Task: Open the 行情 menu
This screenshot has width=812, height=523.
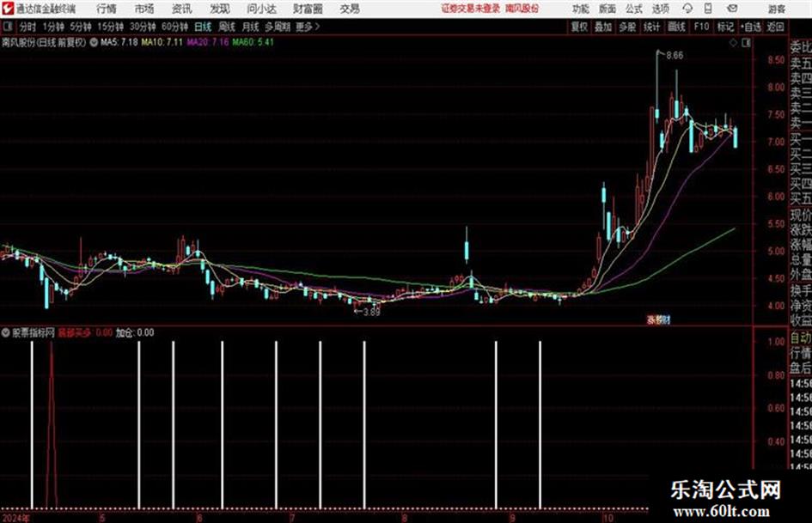Action: [107, 9]
